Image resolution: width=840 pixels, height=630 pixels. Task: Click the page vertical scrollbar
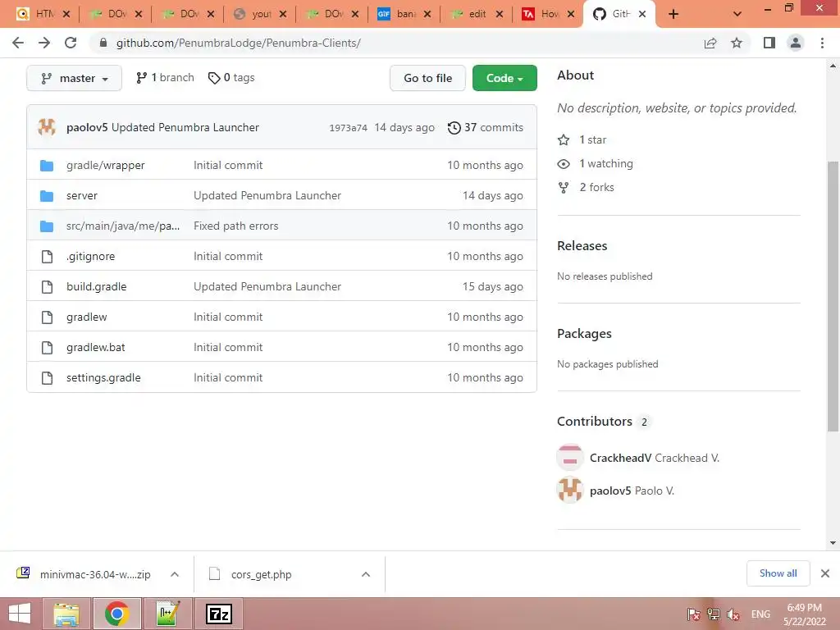(833, 295)
